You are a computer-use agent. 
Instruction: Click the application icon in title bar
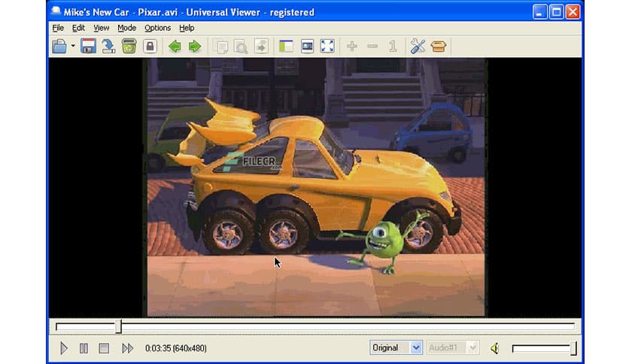coord(56,11)
